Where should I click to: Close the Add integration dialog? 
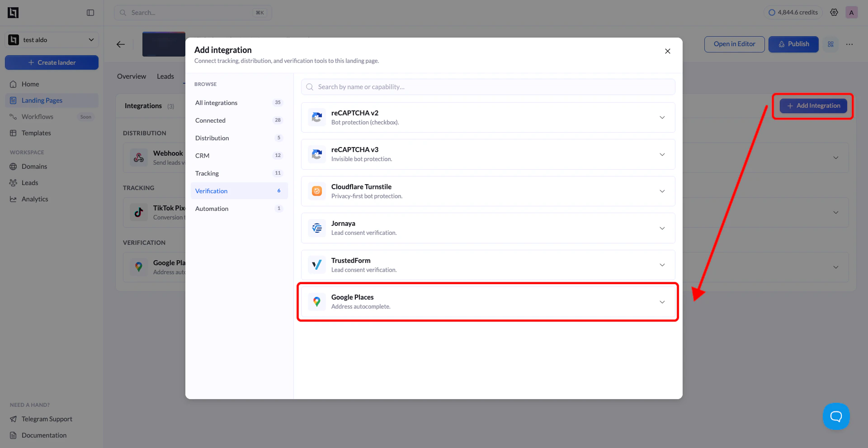(x=667, y=51)
